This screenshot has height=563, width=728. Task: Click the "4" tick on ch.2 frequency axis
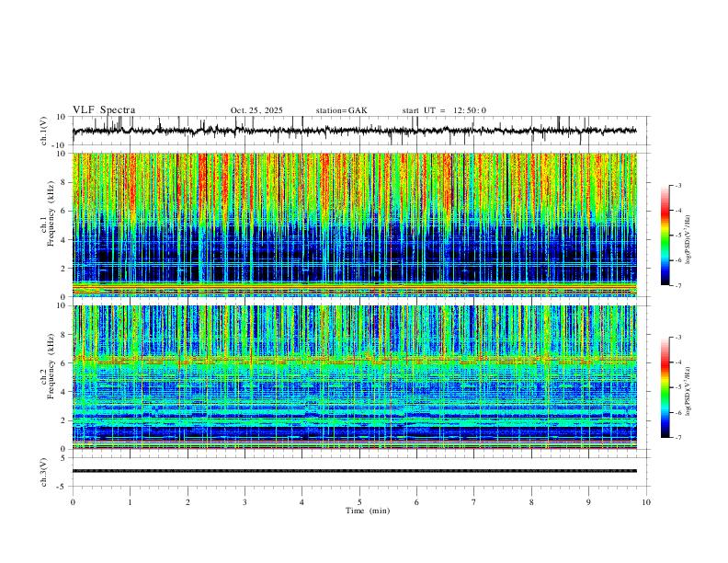click(63, 392)
